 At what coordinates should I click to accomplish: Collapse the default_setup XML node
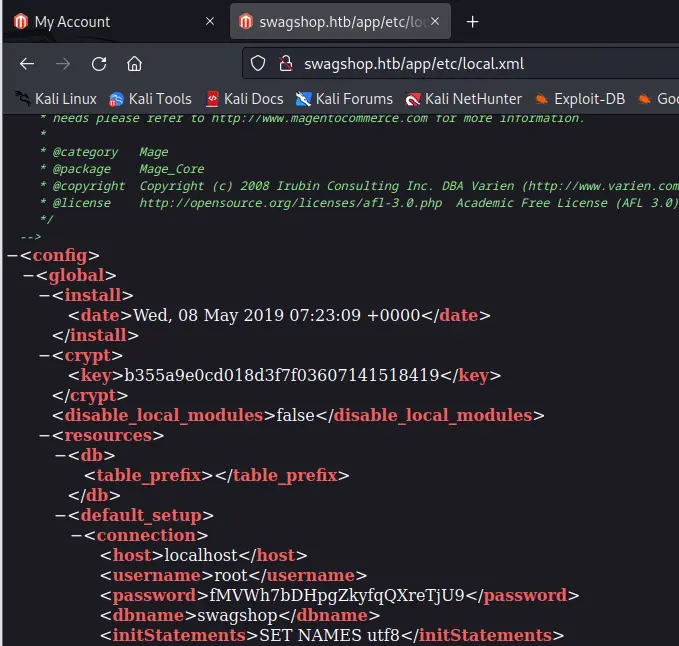(61, 515)
